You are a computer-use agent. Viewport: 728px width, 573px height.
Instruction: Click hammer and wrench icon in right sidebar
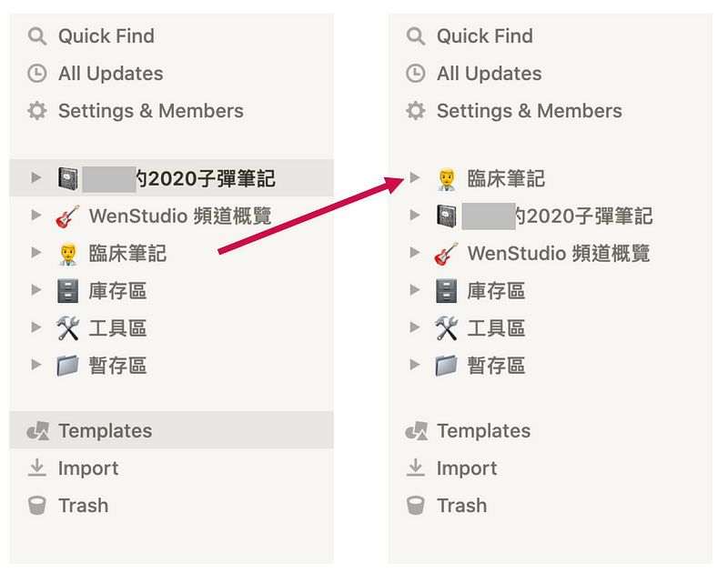[x=446, y=328]
